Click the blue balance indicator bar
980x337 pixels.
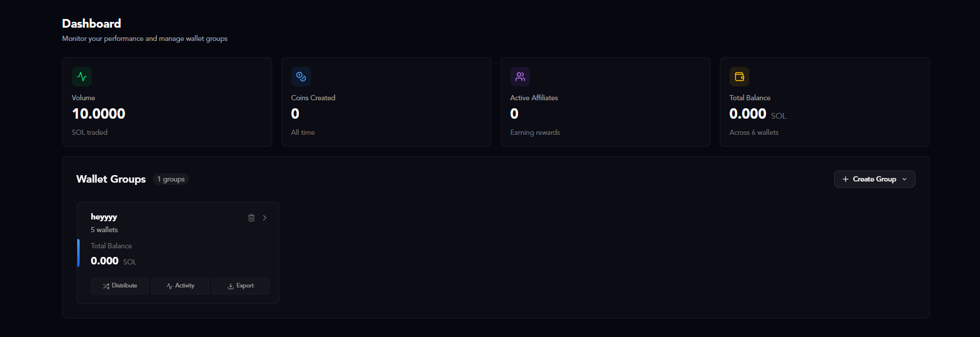click(80, 252)
